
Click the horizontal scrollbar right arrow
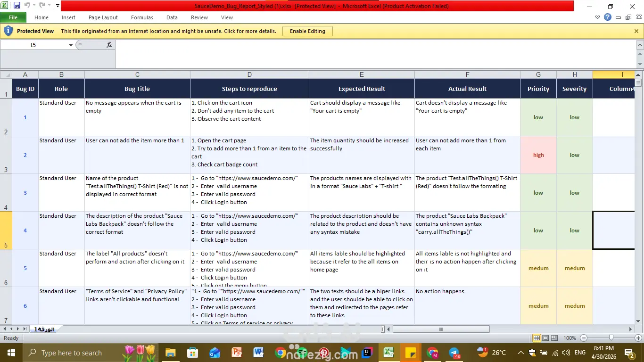(631, 329)
